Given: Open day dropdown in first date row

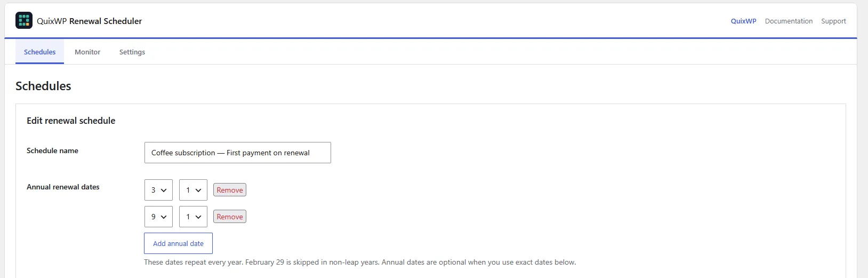Looking at the screenshot, I should click(193, 190).
